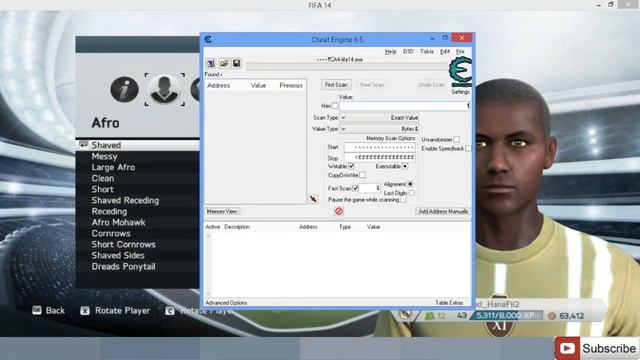Select the info icon in FIFA menu
Screen dimensions: 640x360
tap(124, 89)
